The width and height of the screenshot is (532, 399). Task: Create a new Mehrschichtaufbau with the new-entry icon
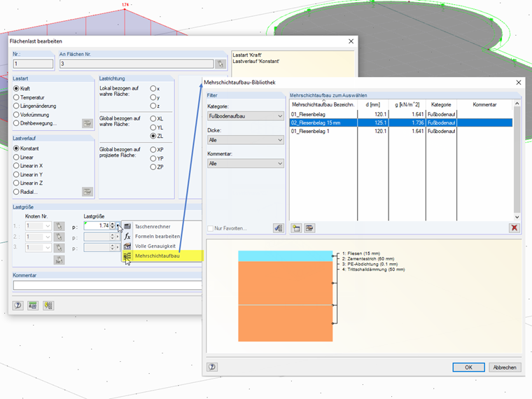[x=296, y=228]
